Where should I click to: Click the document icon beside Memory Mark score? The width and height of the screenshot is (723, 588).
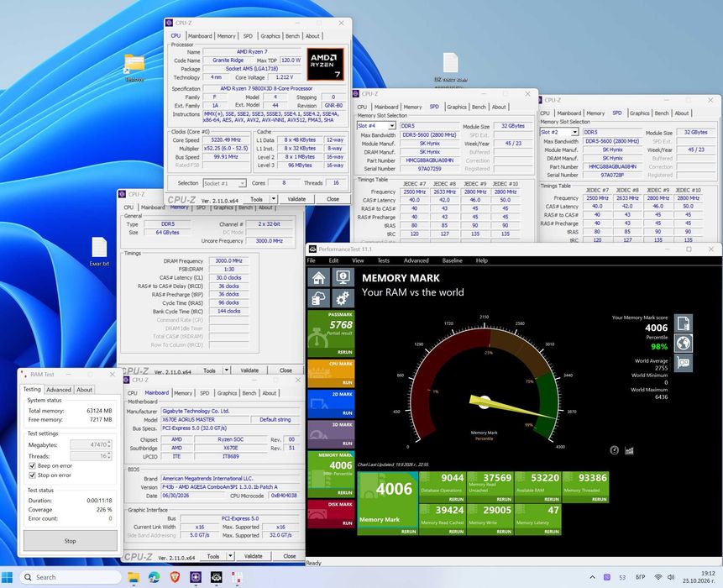[x=684, y=323]
